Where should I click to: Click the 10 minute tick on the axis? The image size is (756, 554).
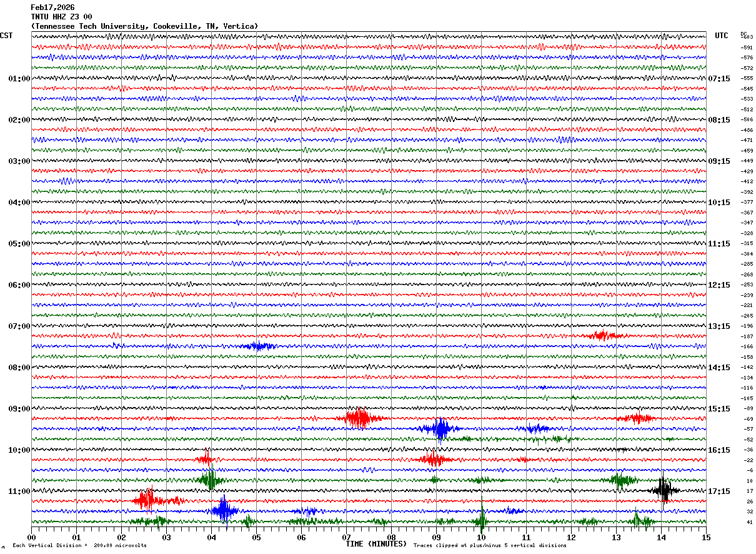481,537
